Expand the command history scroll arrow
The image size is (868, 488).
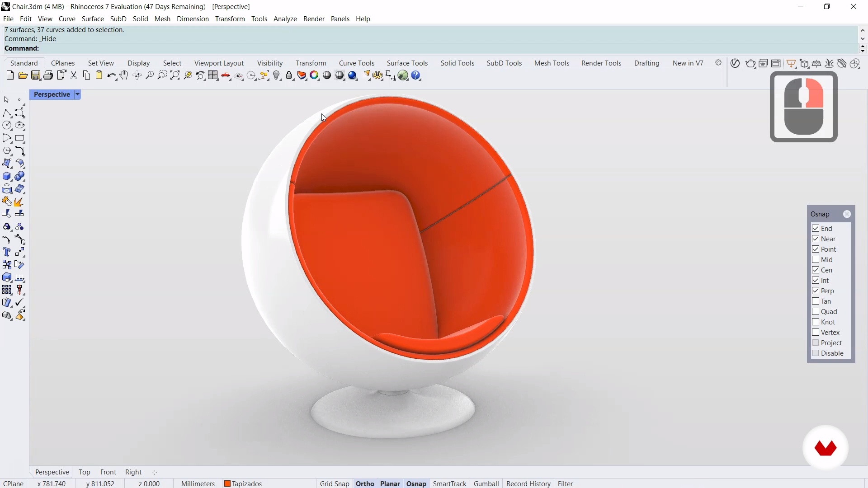tap(863, 30)
